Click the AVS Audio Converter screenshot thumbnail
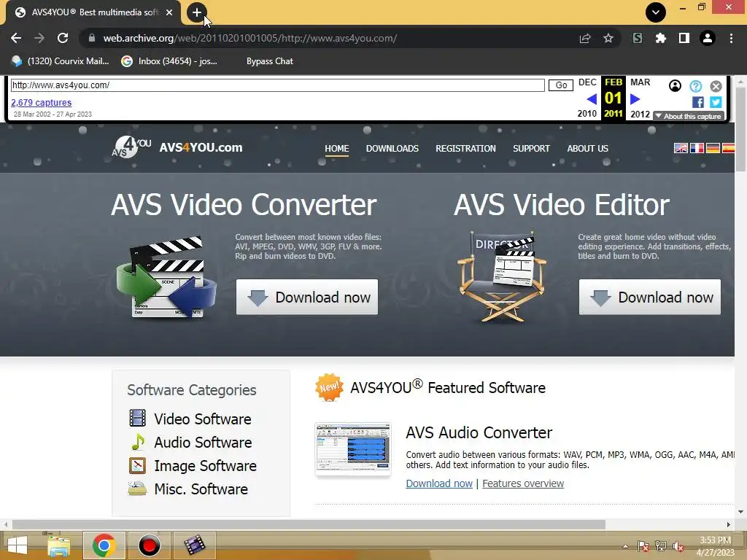This screenshot has height=560, width=747. [x=353, y=449]
